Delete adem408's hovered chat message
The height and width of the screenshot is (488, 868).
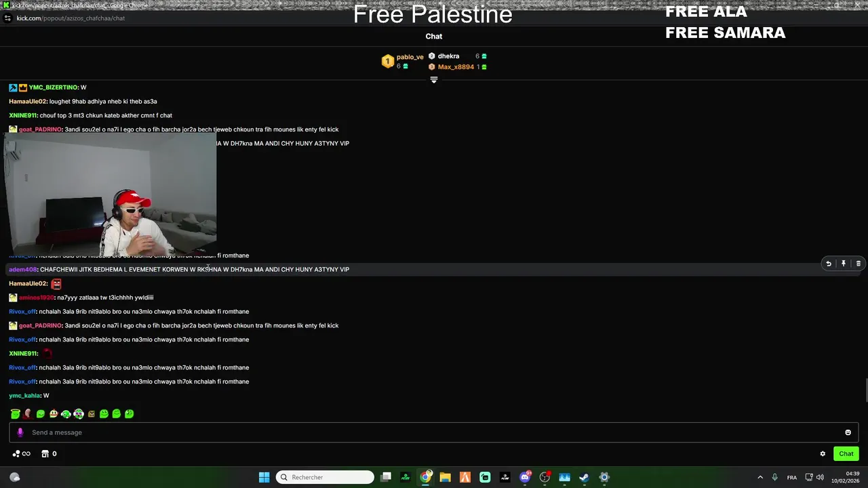click(x=859, y=264)
